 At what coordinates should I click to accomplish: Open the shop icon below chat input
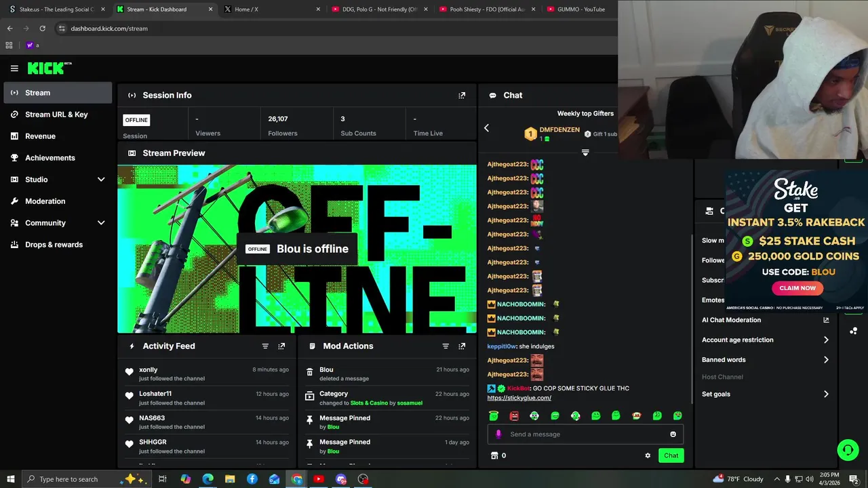pos(494,455)
